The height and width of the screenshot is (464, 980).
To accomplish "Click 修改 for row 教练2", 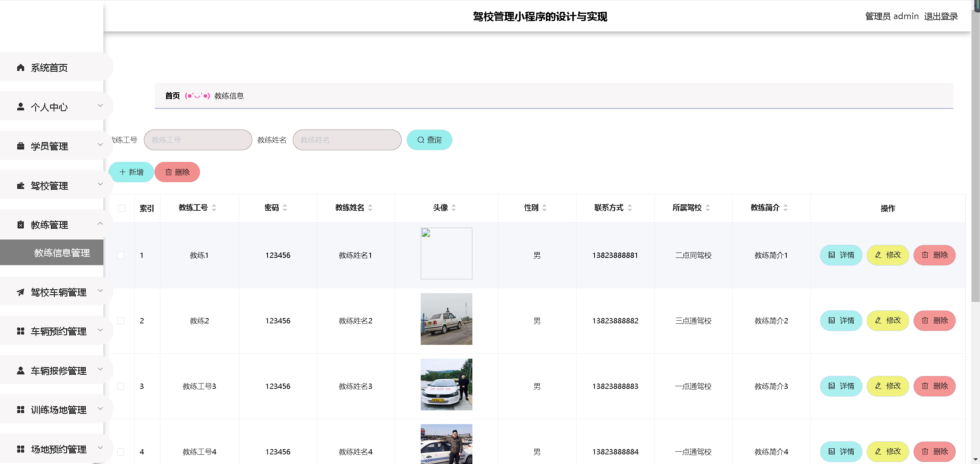I will point(888,321).
